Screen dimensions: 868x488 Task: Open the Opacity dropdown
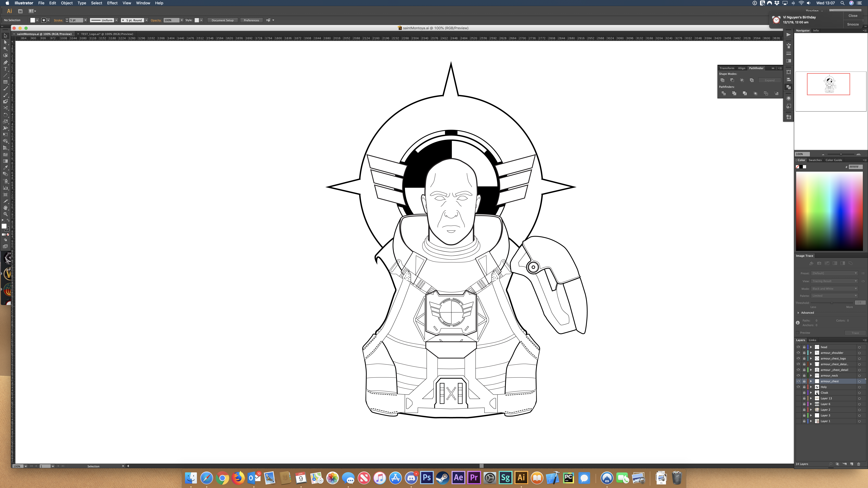tap(182, 20)
